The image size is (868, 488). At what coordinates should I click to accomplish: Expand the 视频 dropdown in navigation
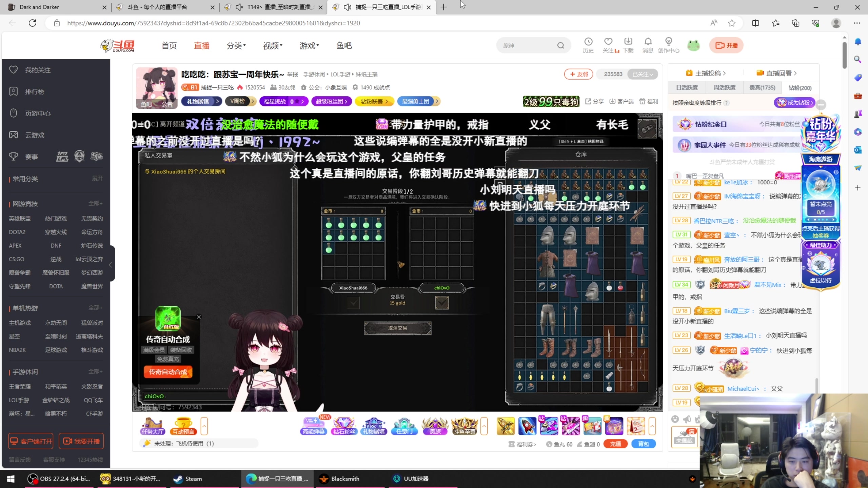pyautogui.click(x=272, y=45)
